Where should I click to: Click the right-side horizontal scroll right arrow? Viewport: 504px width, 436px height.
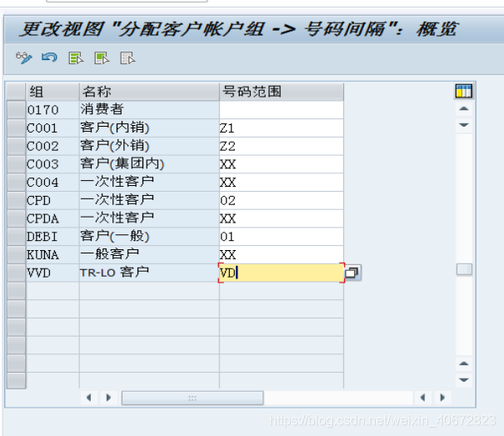click(x=442, y=398)
